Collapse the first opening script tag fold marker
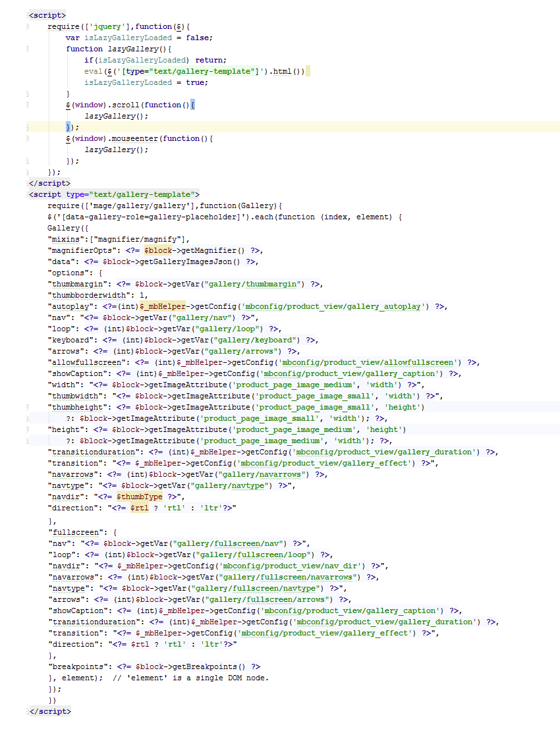560x731 pixels. point(27,15)
